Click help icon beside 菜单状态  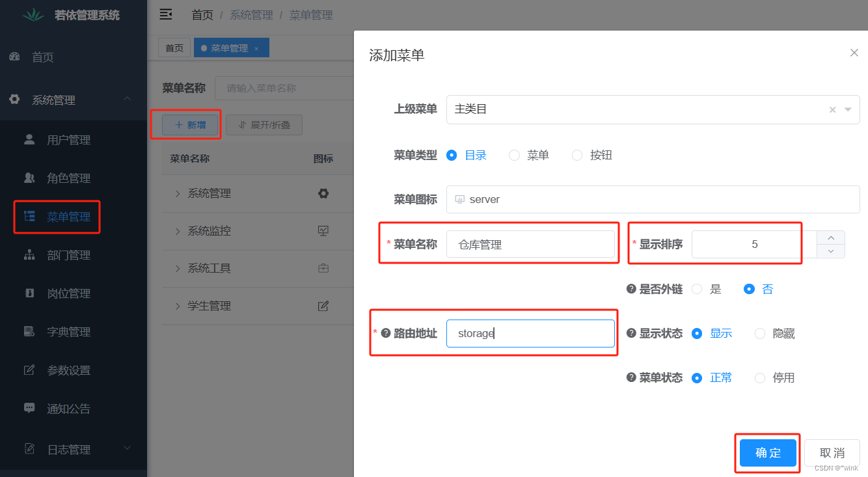(x=631, y=377)
